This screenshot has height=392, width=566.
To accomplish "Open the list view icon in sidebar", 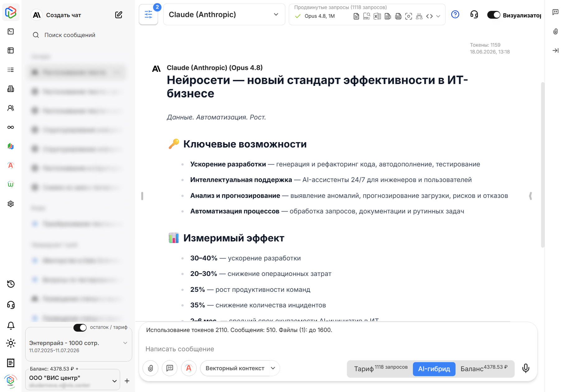I will tap(11, 70).
